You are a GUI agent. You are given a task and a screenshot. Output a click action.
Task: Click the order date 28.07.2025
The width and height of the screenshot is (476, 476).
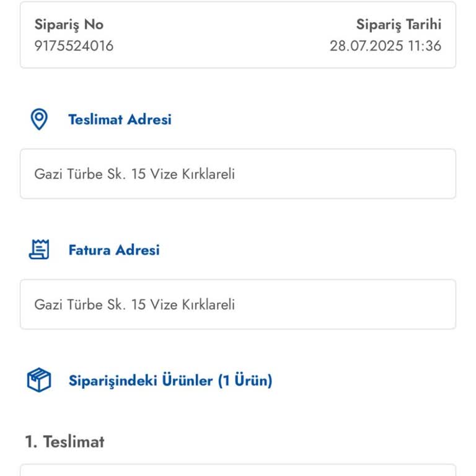(366, 46)
